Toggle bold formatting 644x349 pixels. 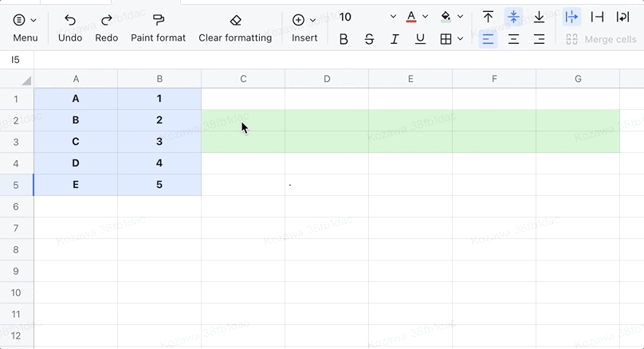(344, 39)
